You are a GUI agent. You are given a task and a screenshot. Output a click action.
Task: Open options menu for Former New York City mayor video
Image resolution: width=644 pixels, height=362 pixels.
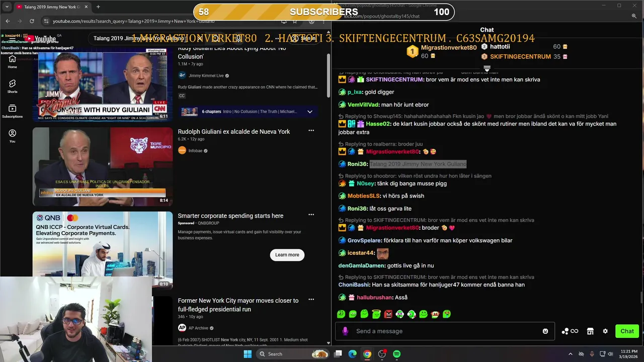(311, 300)
